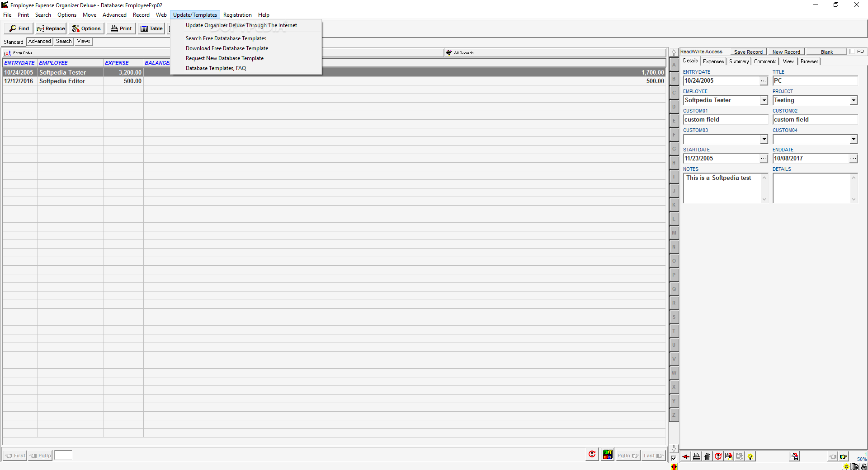
Task: Click the previous record hand icon
Action: [833, 456]
